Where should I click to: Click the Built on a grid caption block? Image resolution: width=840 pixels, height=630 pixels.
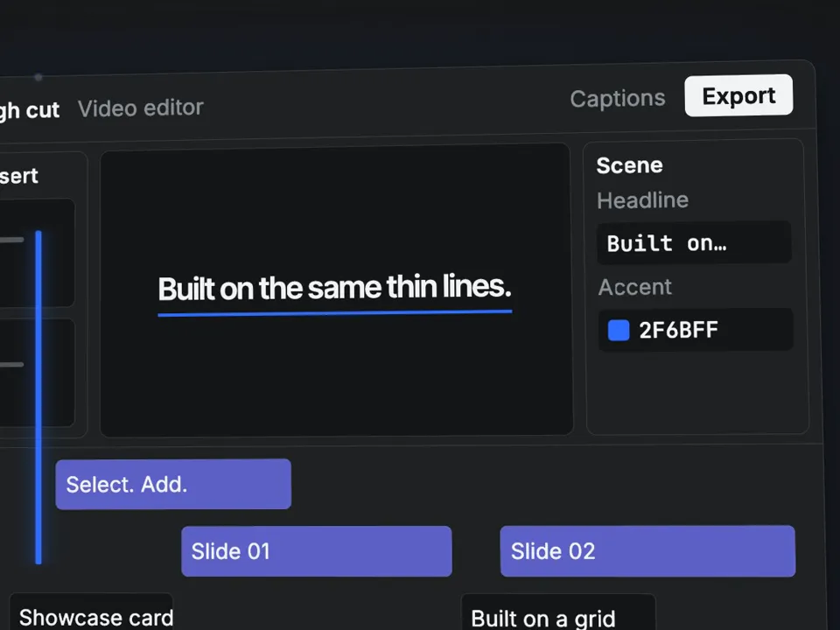point(558,612)
